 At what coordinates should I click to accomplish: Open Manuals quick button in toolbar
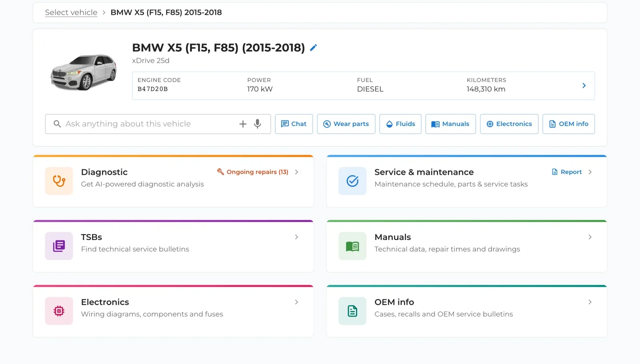tap(450, 124)
